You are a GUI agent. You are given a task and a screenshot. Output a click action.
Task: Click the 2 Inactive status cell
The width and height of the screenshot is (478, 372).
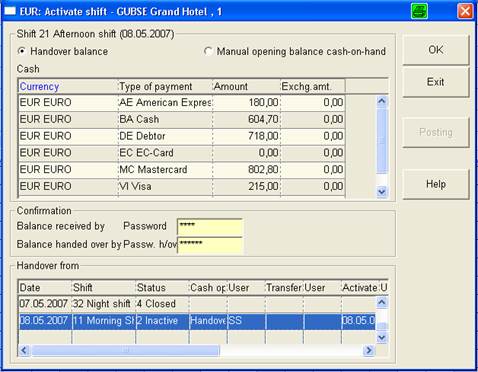(x=162, y=321)
